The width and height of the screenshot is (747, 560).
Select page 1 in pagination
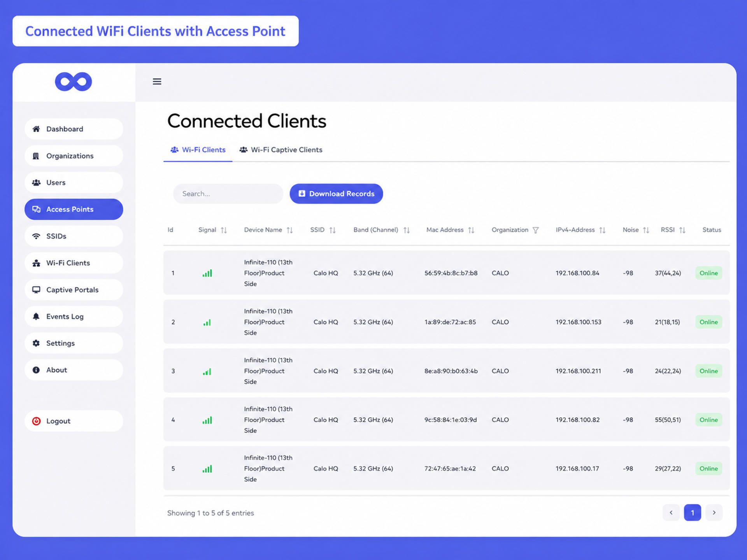point(693,513)
